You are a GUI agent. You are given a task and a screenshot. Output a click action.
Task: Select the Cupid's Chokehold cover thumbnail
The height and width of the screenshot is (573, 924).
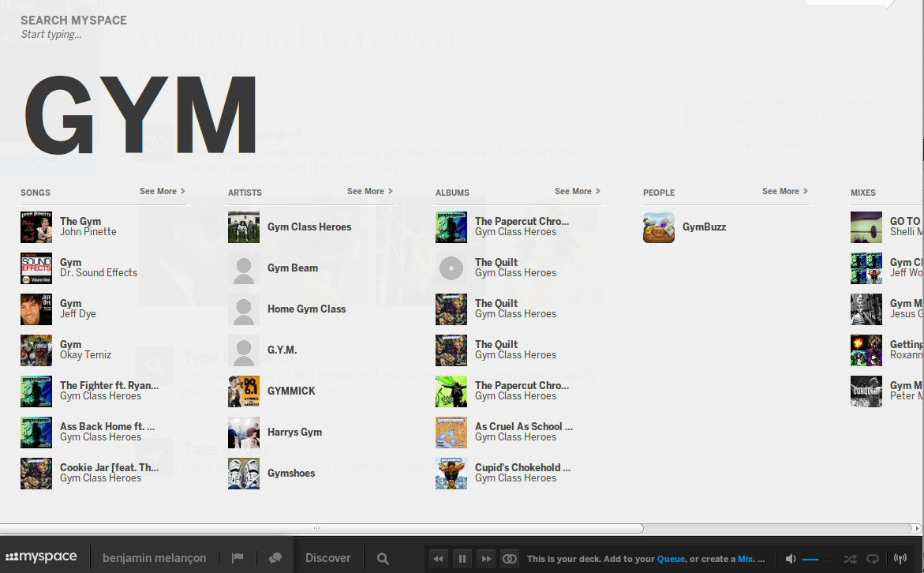point(451,474)
